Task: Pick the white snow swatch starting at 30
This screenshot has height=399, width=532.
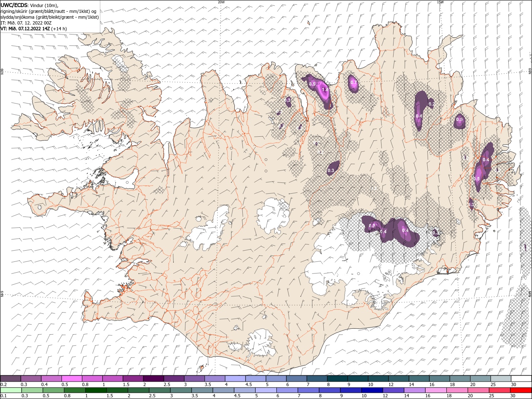Action: click(522, 379)
